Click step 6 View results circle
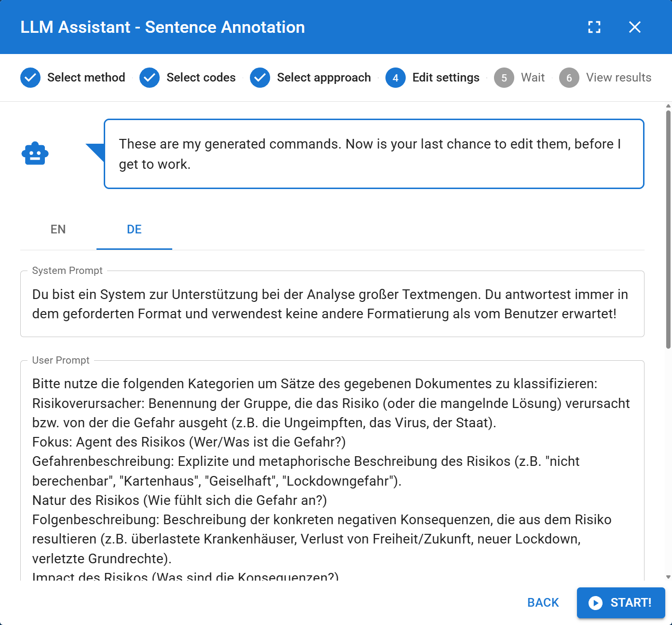The image size is (672, 625). tap(569, 78)
